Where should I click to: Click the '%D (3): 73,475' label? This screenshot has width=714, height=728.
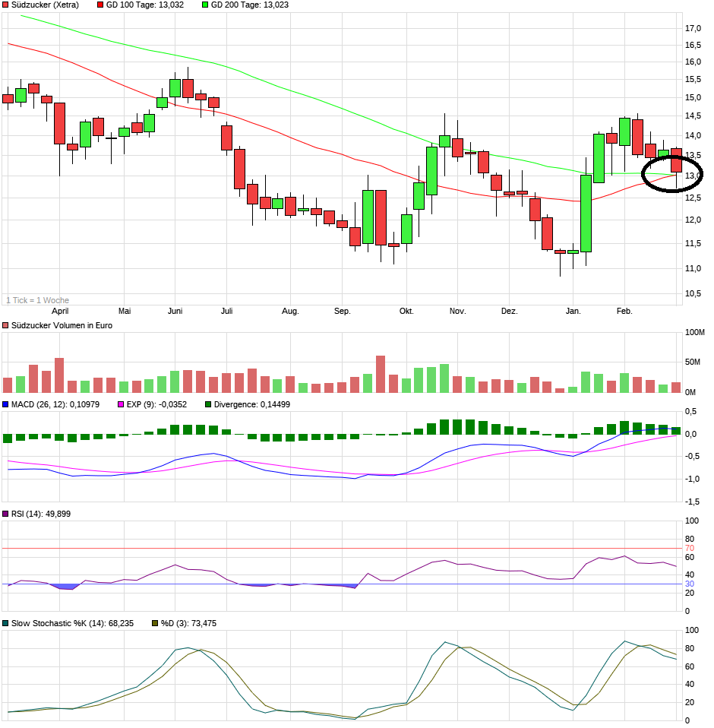[189, 624]
